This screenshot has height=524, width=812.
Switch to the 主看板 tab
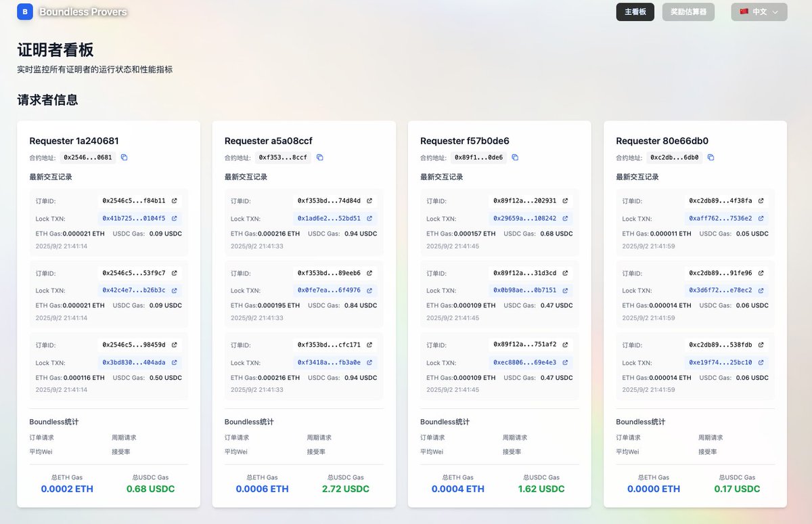(x=635, y=12)
